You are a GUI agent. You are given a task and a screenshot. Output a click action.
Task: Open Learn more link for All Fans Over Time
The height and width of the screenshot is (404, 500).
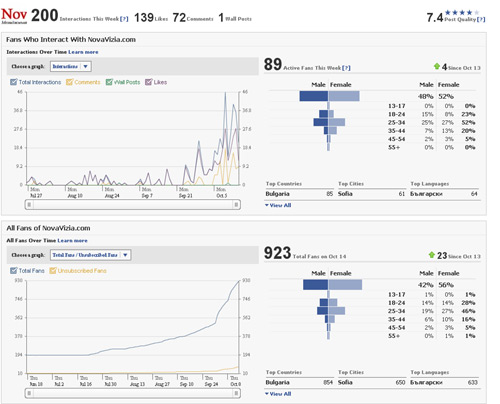[x=73, y=241]
